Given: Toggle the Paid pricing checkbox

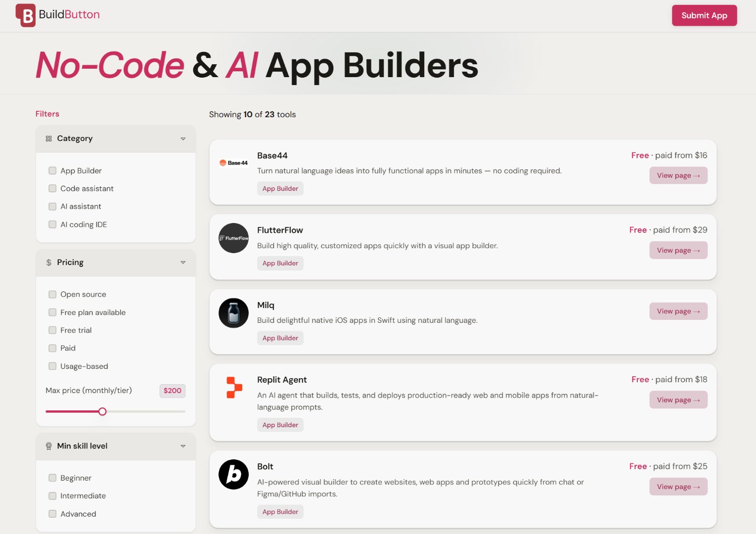Looking at the screenshot, I should coord(52,348).
